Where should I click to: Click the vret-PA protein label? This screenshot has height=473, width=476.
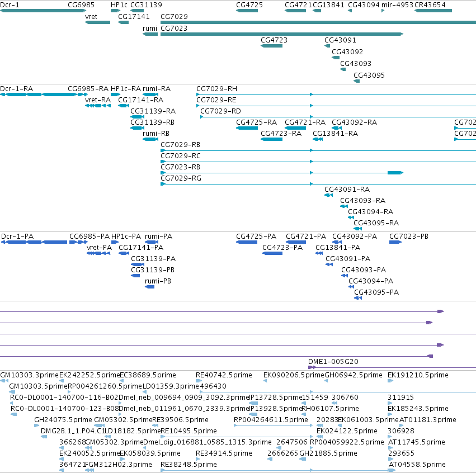[99, 248]
